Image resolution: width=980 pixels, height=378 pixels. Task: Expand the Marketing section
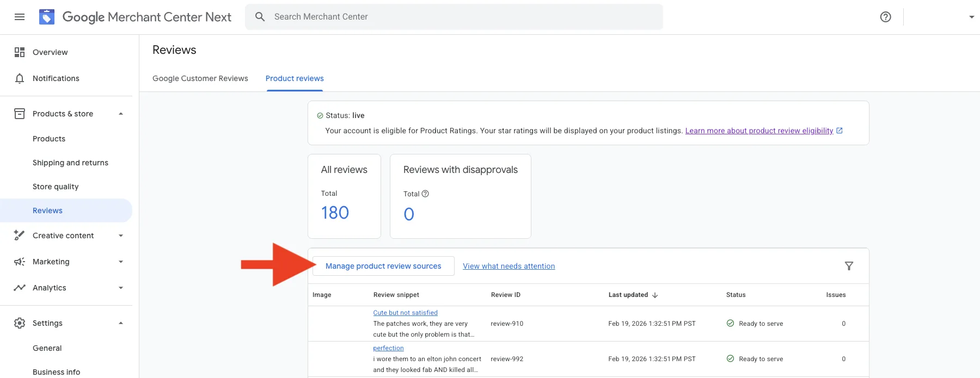pyautogui.click(x=121, y=262)
